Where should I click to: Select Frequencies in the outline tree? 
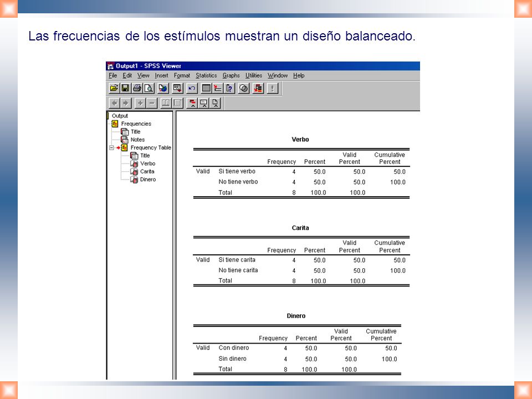(x=136, y=124)
